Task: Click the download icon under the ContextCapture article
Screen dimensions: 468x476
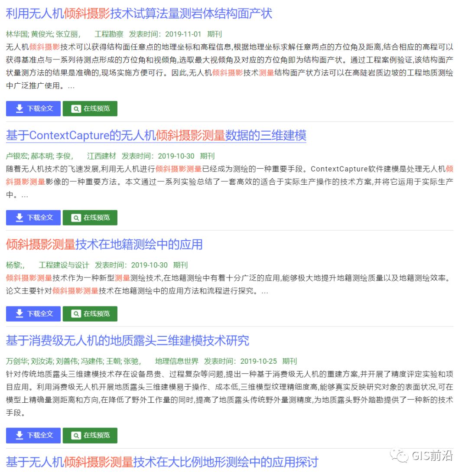Action: (19, 218)
